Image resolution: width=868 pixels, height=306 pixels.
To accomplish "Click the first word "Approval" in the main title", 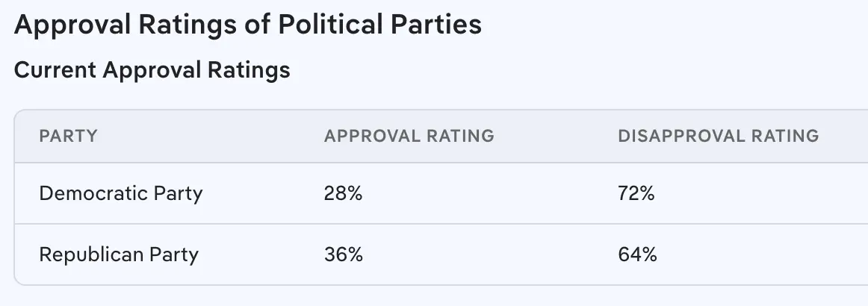I will (66, 25).
